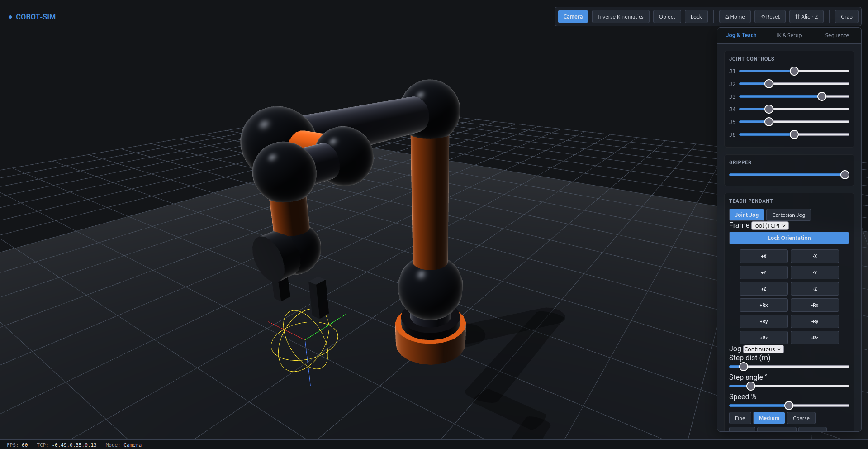
Task: Jog in +Y direction
Action: coord(764,272)
